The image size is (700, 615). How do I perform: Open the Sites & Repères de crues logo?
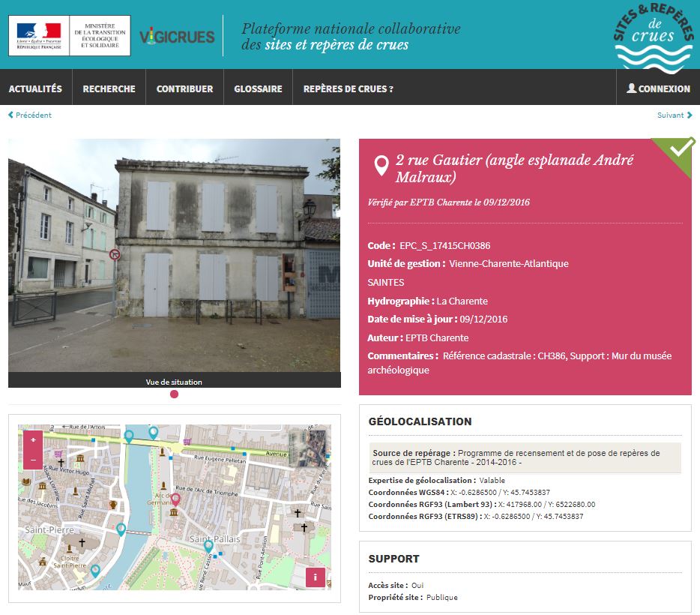pos(654,37)
